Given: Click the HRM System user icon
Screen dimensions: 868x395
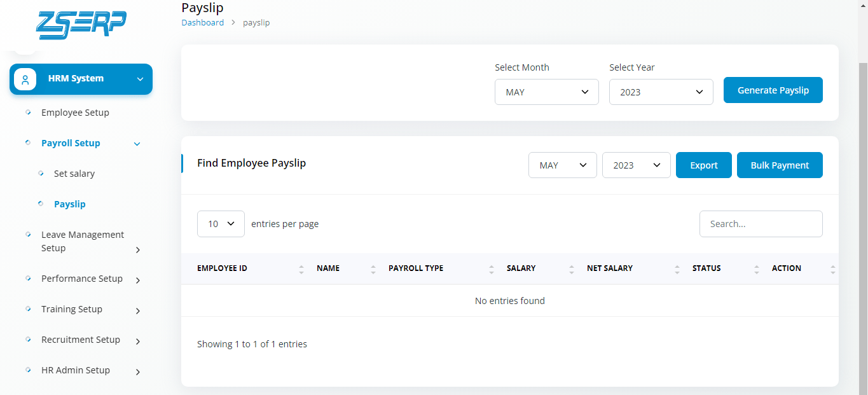Looking at the screenshot, I should (x=25, y=80).
